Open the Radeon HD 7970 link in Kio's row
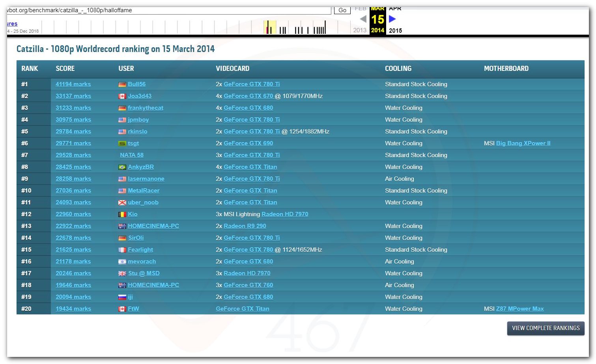Image resolution: width=596 pixels, height=364 pixels. tap(285, 214)
